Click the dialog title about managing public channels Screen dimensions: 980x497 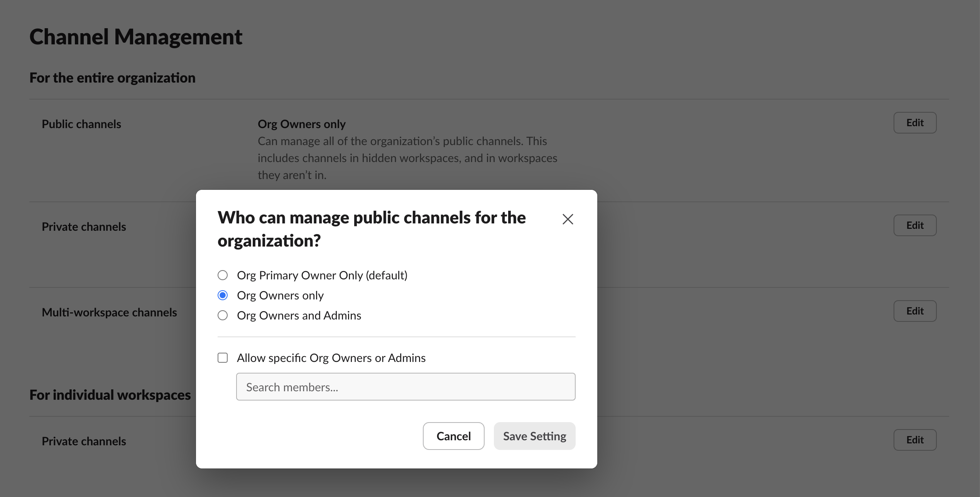[371, 229]
